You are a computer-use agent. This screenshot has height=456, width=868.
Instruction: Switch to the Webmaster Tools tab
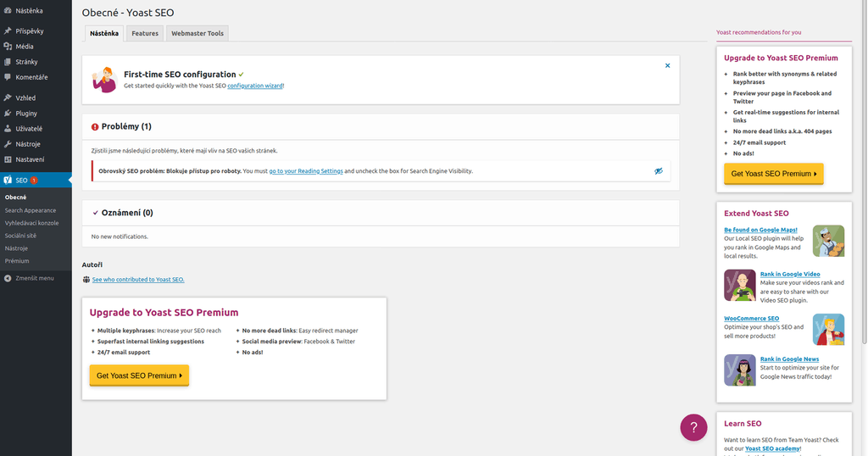point(197,33)
